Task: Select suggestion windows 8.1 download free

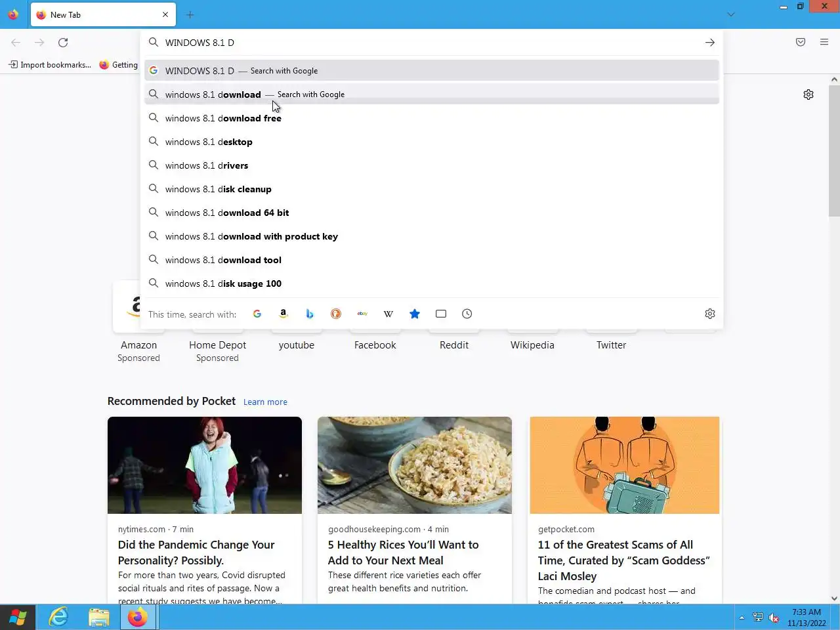Action: 432,118
